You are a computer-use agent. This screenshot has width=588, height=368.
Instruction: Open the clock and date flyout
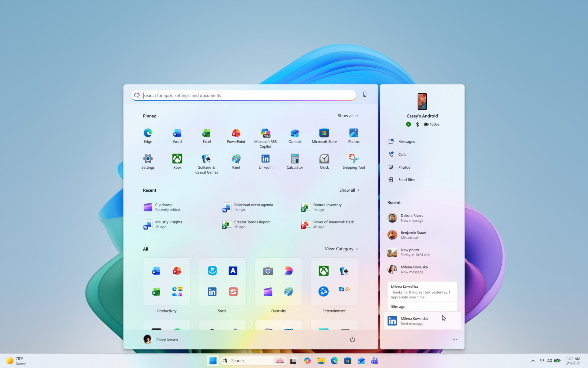(x=572, y=361)
